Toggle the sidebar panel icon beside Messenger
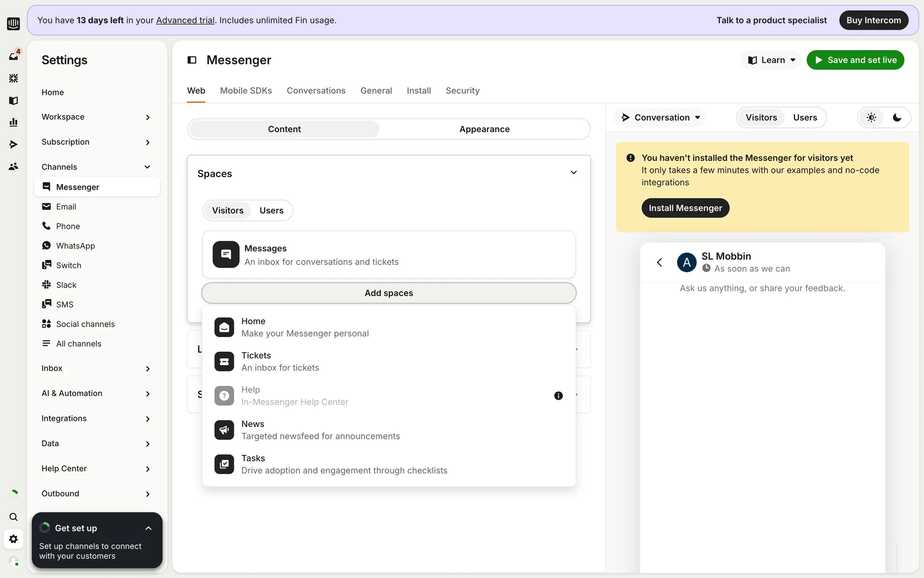 tap(192, 60)
